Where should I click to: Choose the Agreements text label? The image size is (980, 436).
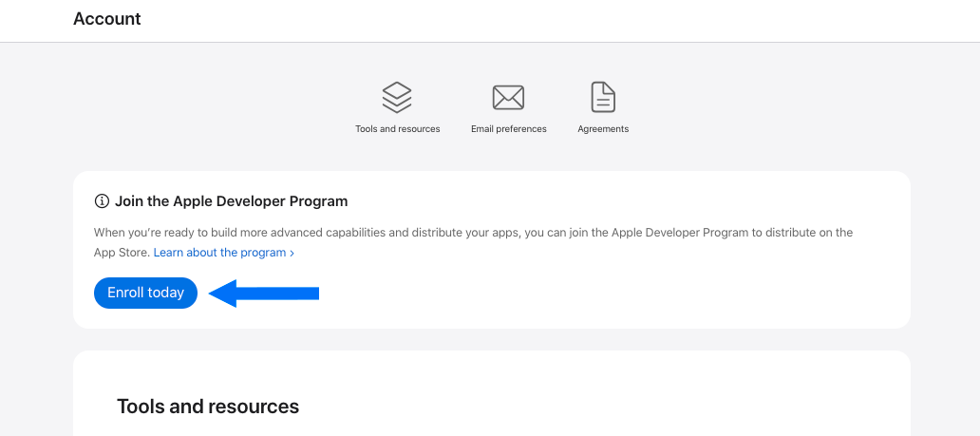[x=603, y=129]
